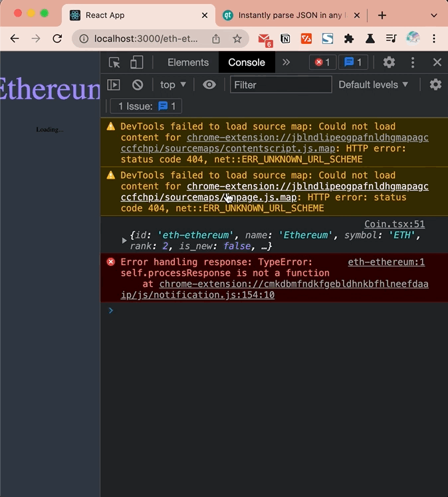448x497 pixels.
Task: Open Console settings gear icon
Action: [435, 84]
